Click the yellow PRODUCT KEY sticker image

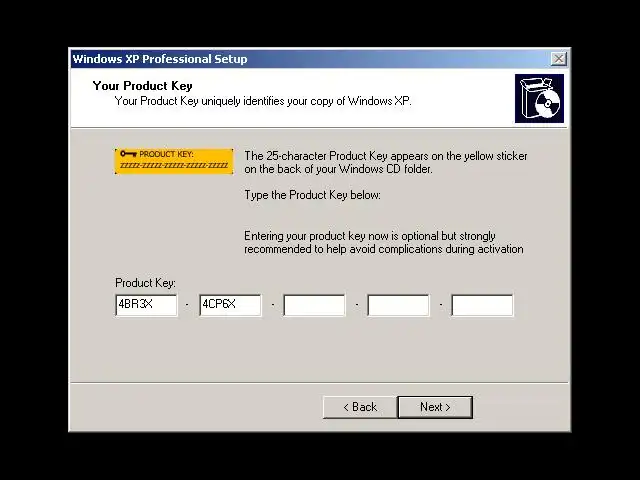point(174,161)
